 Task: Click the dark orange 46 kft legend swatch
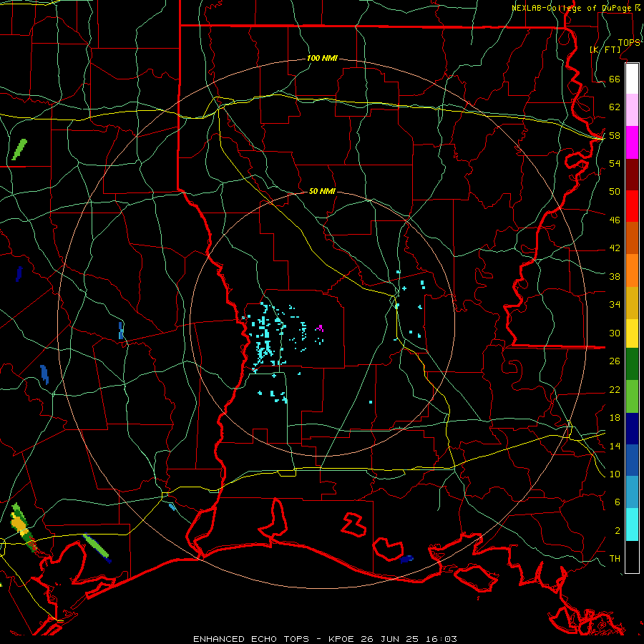[632, 238]
